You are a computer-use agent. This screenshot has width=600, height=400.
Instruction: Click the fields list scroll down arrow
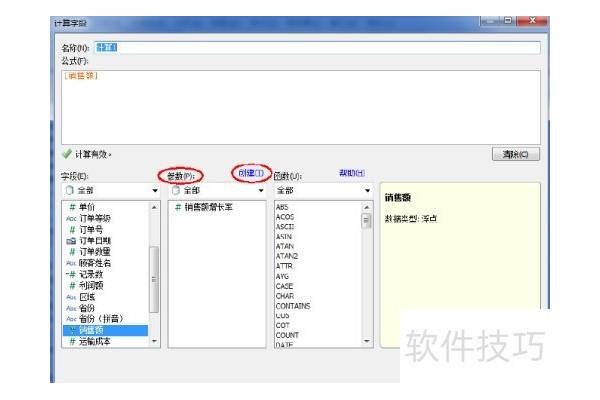click(154, 341)
